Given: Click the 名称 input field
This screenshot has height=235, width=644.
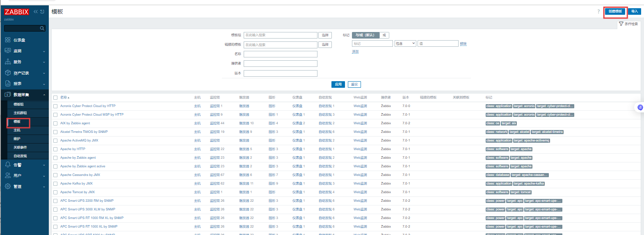Looking at the screenshot, I should pos(281,54).
